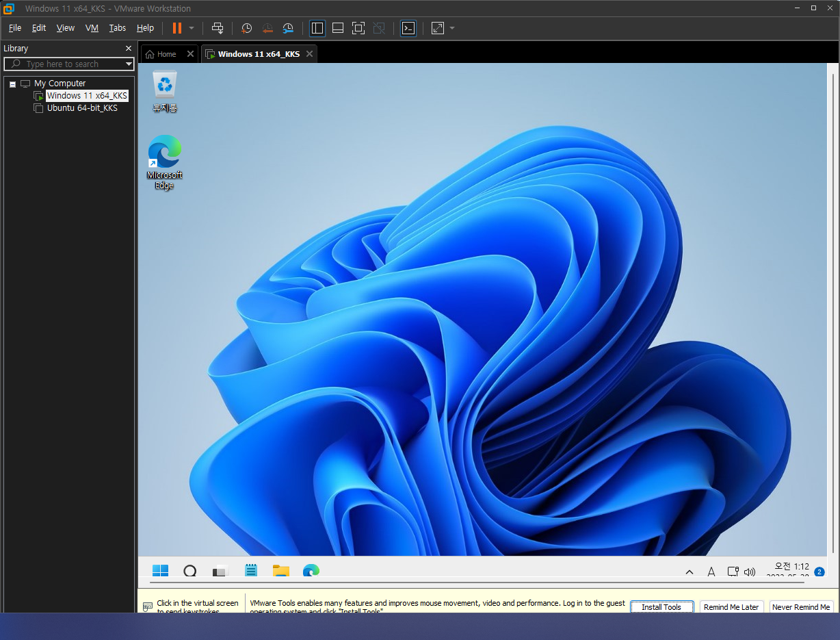
Task: Collapse the My Computer tree node
Action: pyautogui.click(x=12, y=84)
